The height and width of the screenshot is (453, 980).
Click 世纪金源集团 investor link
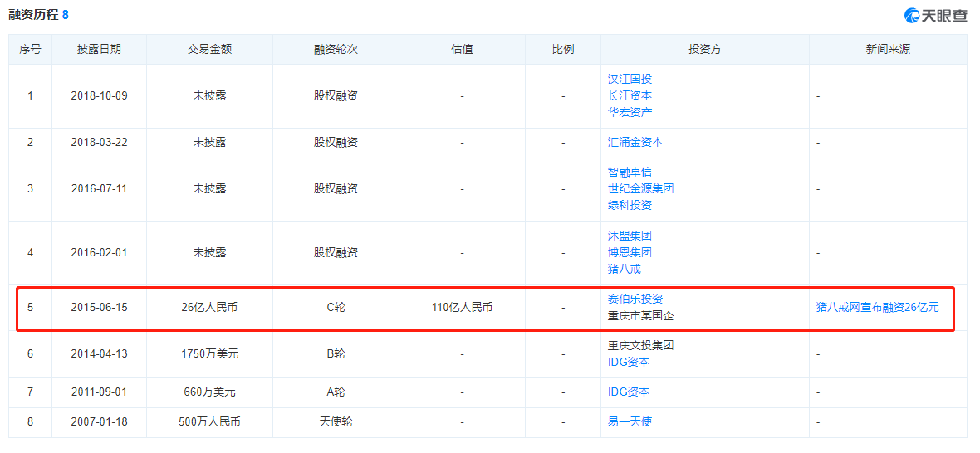tap(640, 188)
